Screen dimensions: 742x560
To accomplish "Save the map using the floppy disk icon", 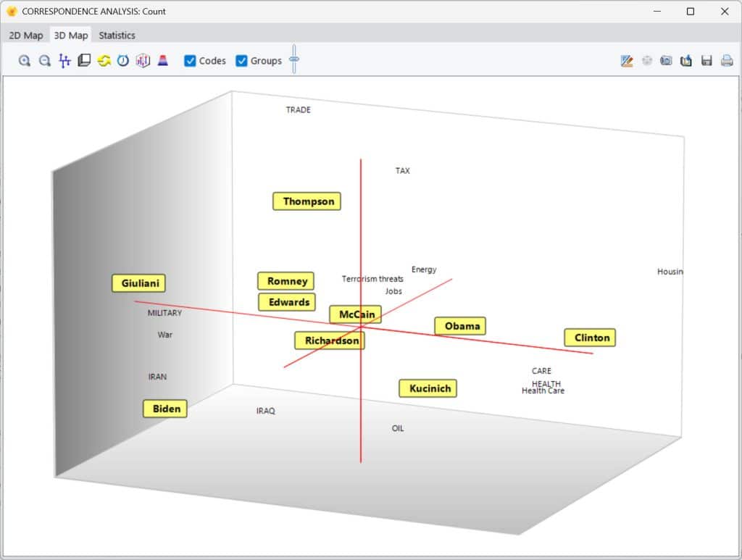I will tap(706, 61).
